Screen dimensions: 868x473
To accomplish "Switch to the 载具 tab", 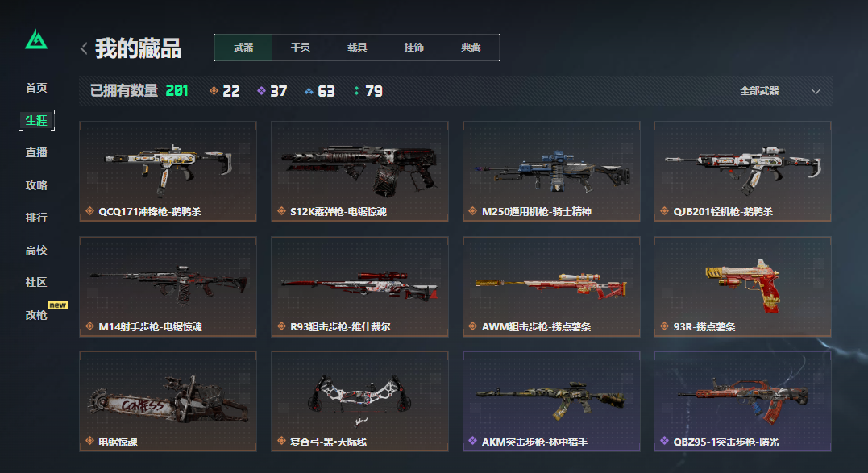I will [357, 48].
